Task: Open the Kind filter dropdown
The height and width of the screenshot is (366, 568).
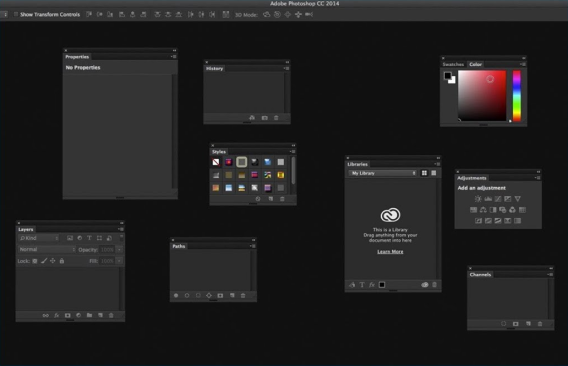Action: coord(39,238)
